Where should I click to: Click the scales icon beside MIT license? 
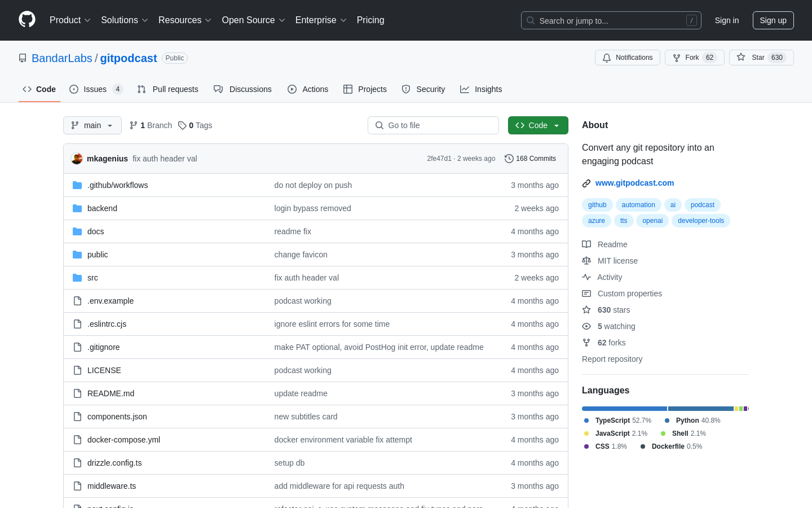point(586,261)
